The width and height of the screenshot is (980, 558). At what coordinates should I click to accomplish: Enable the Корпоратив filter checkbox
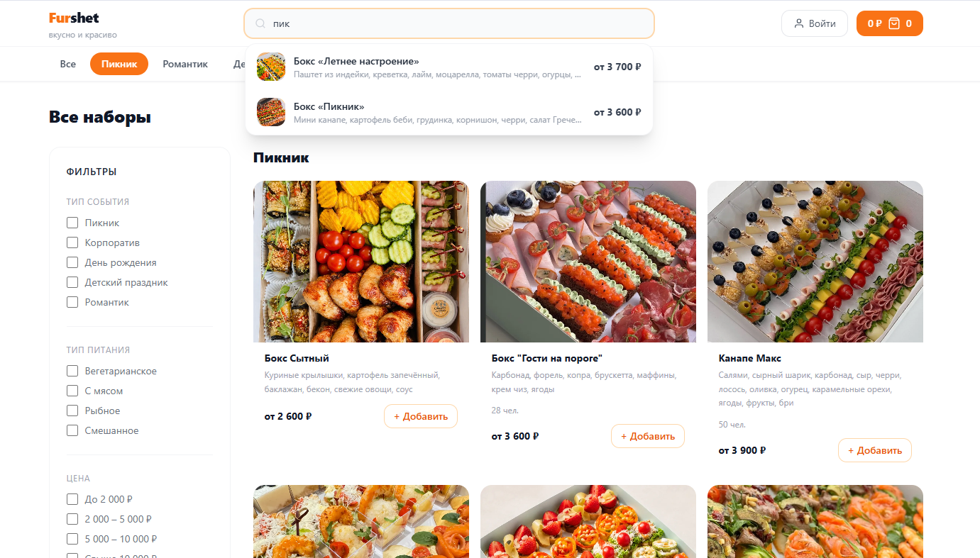(x=72, y=242)
